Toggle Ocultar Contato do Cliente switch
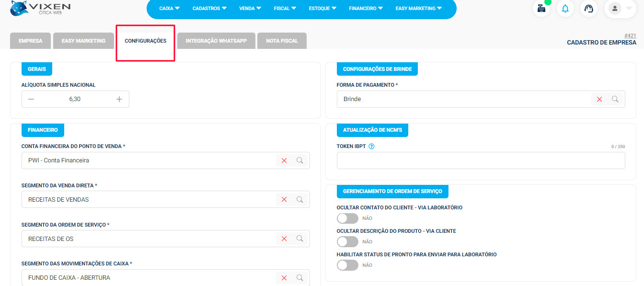Screen dimensions: 644x286 click(x=347, y=218)
